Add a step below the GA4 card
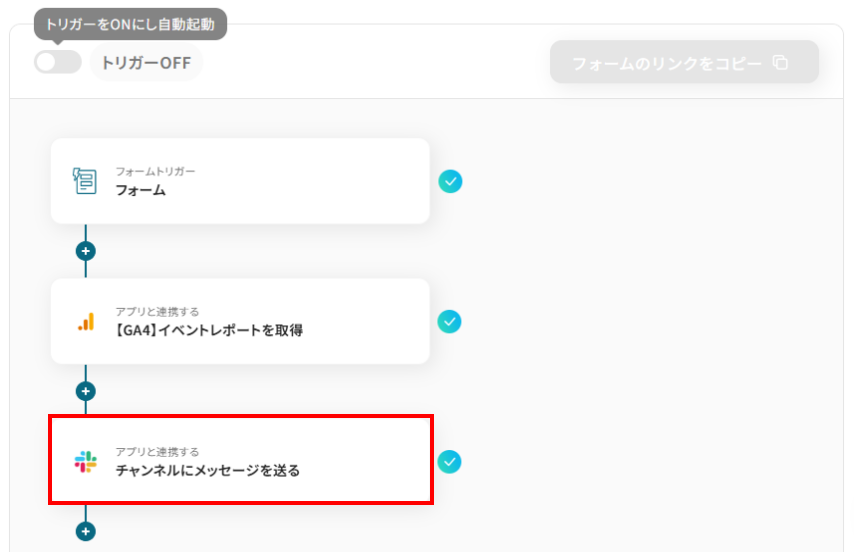The image size is (855, 552). (x=86, y=391)
